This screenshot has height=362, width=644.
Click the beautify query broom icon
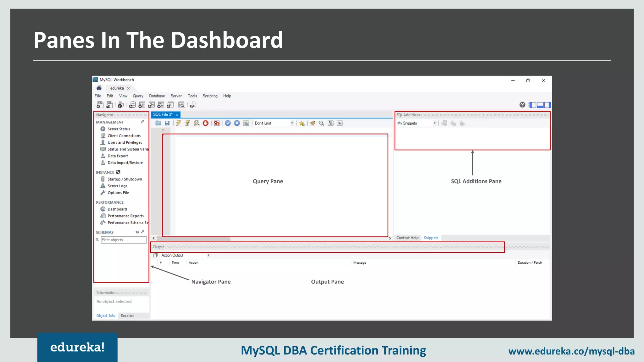(x=312, y=123)
